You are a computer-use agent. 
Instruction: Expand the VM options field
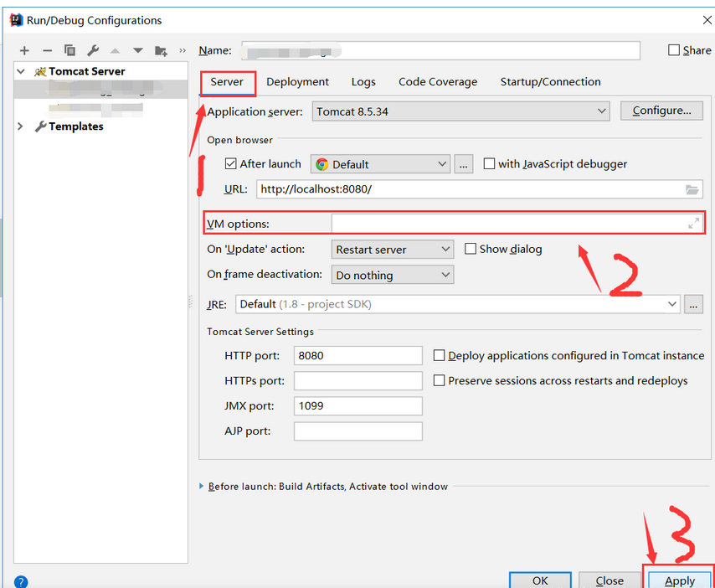click(693, 224)
